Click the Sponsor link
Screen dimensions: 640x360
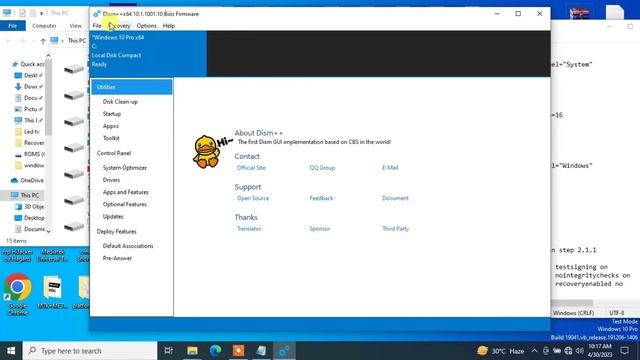pos(320,229)
